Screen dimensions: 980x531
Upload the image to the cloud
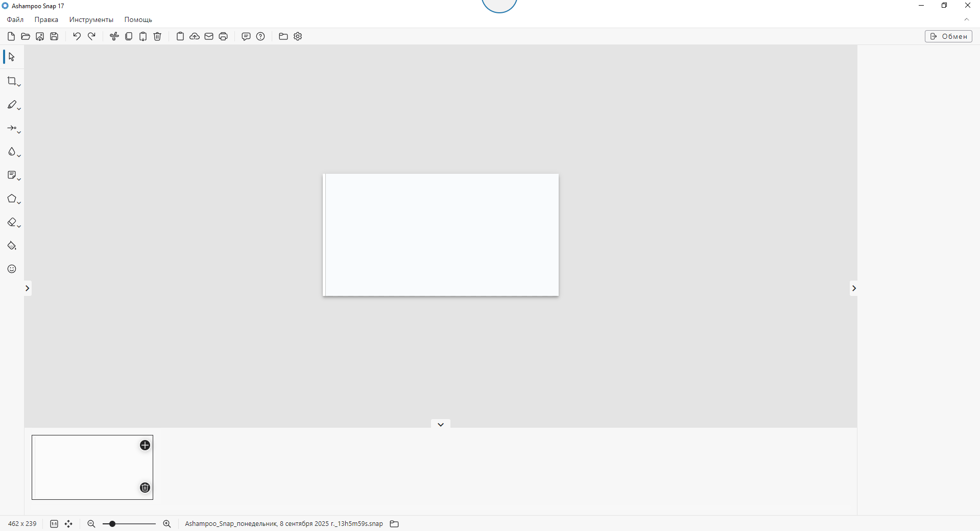(195, 36)
